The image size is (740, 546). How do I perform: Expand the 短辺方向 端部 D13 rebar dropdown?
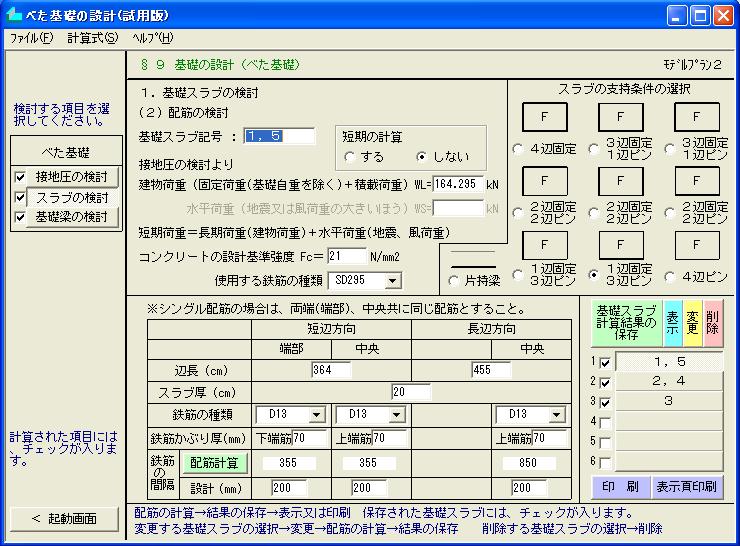click(317, 415)
